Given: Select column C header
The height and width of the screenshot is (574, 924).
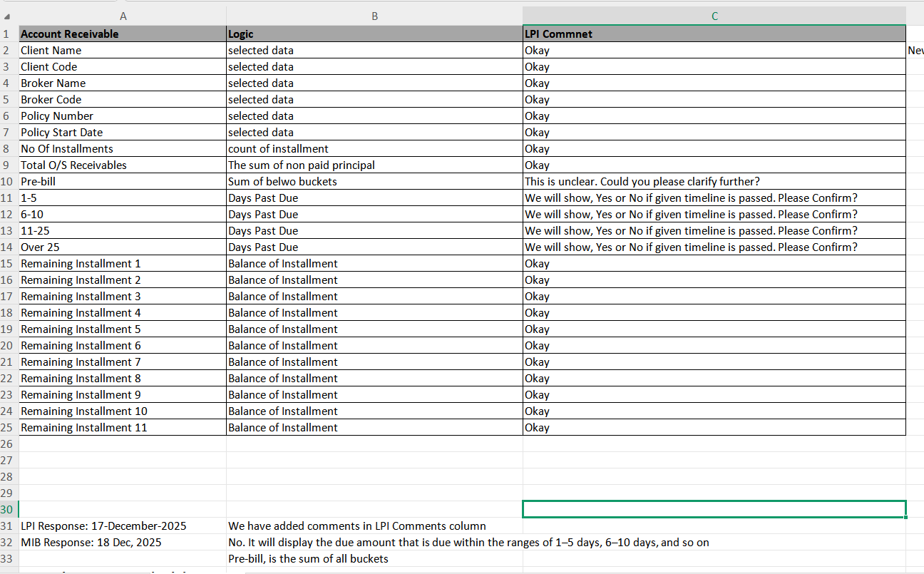Looking at the screenshot, I should [714, 16].
